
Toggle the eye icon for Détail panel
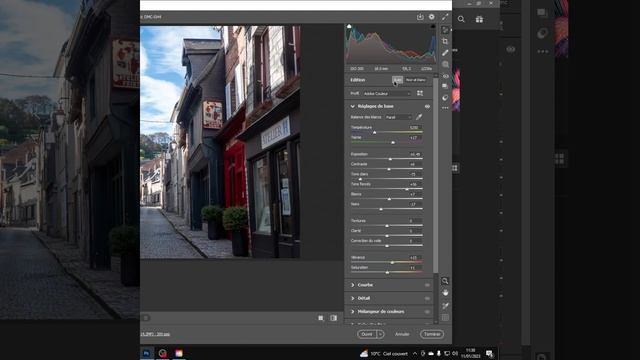tap(427, 298)
